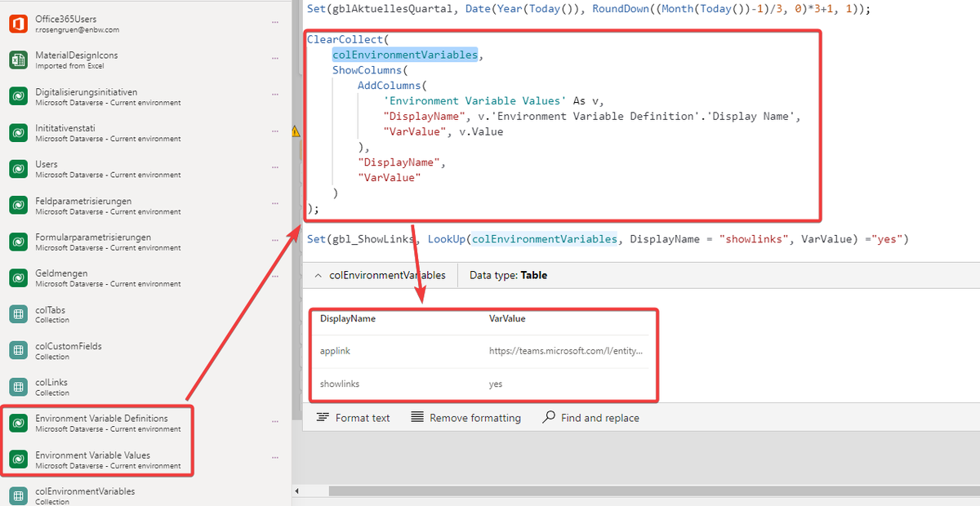This screenshot has height=506, width=980.
Task: Click the AddColumns function in formula
Action: click(x=390, y=86)
